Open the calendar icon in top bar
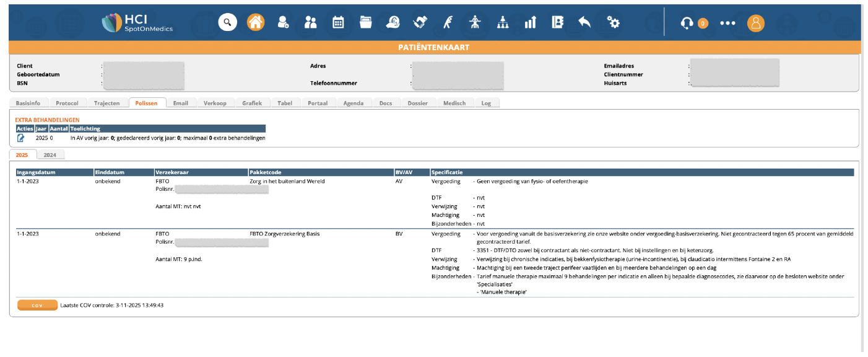 pos(338,22)
